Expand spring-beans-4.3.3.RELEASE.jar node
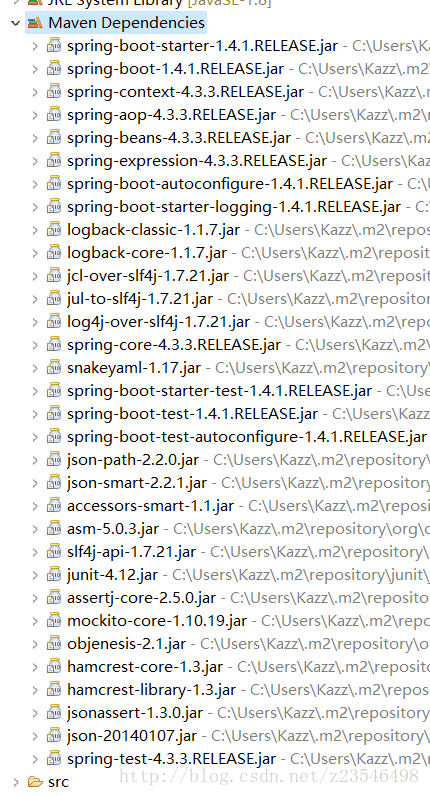 pyautogui.click(x=35, y=138)
